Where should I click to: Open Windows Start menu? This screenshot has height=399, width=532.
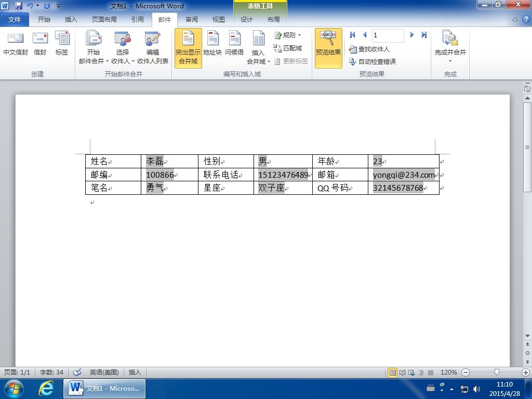(14, 389)
